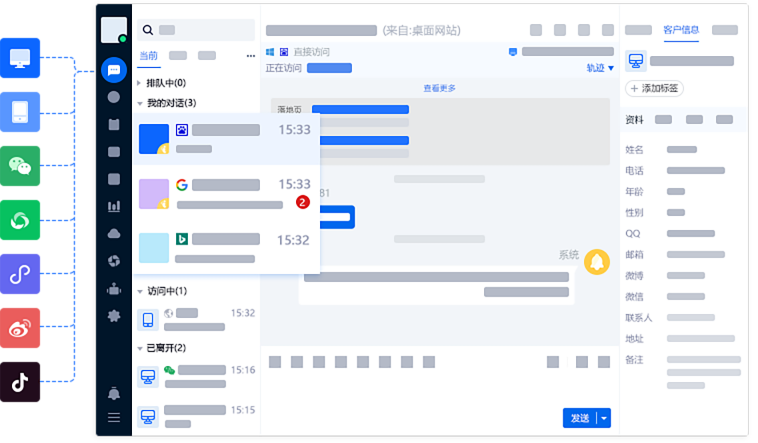Image resolution: width=758 pixels, height=443 pixels.
Task: Click the WeChat channel icon
Action: [x=20, y=166]
